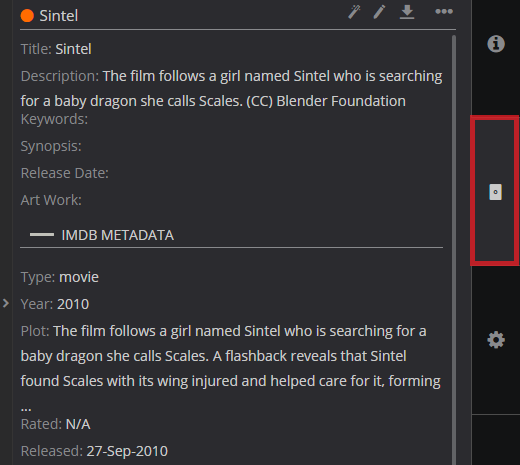Click the pencil edit metadata icon
520x465 pixels.
tap(379, 12)
